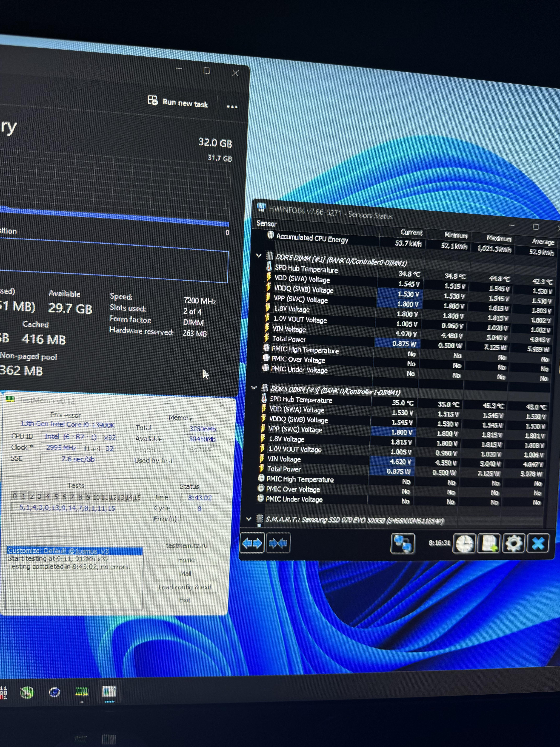The width and height of the screenshot is (560, 747).
Task: Click Home button in TestMem5
Action: click(x=186, y=560)
